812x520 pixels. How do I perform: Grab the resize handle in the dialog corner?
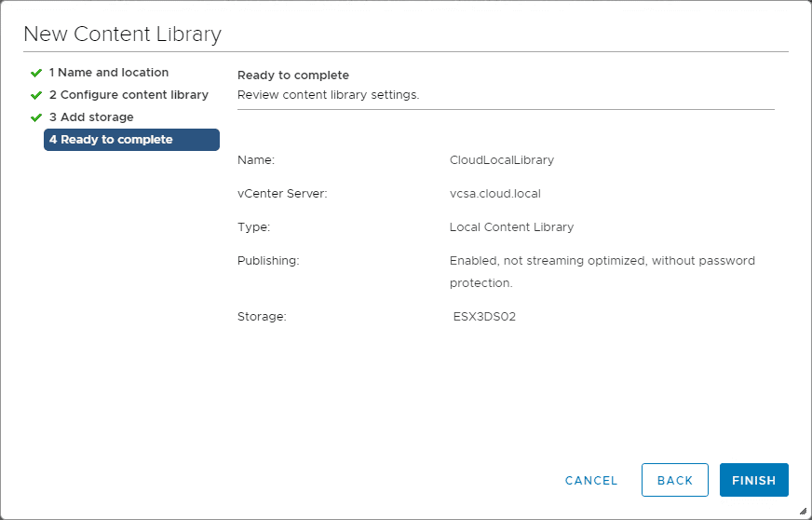(x=803, y=511)
